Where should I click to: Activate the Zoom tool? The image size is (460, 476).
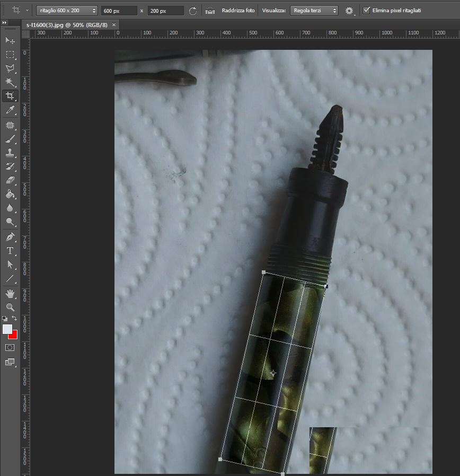(10, 307)
